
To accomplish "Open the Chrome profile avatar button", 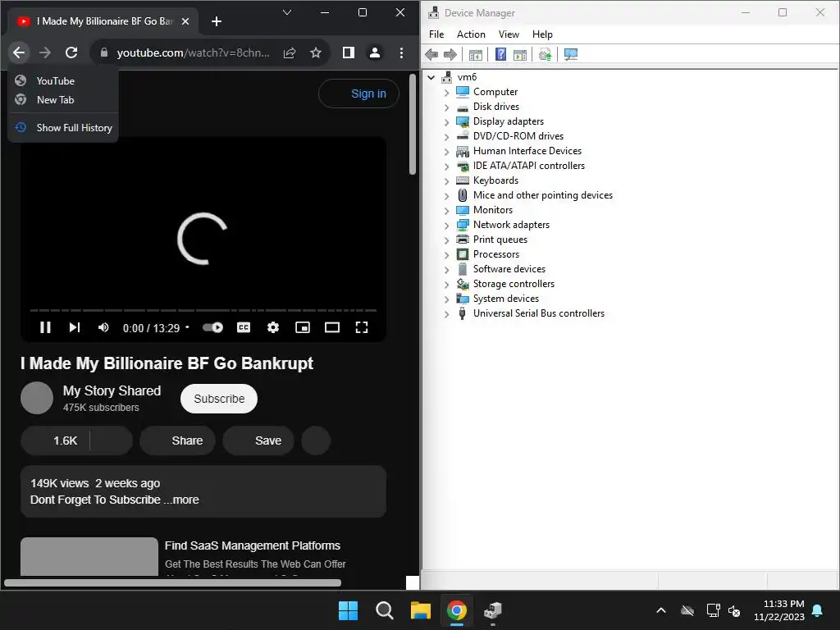I will (374, 52).
